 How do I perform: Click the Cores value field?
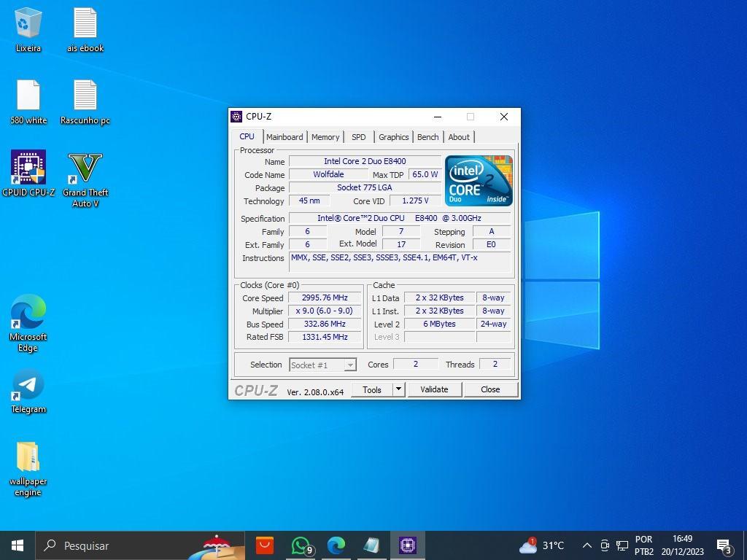(x=416, y=364)
